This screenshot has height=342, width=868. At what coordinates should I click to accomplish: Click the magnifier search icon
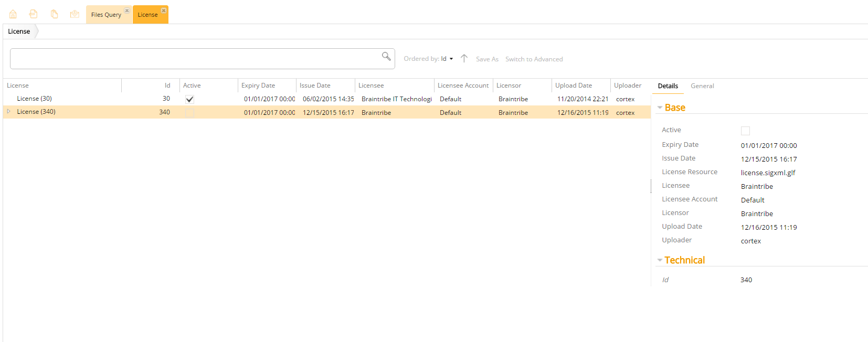pyautogui.click(x=386, y=56)
